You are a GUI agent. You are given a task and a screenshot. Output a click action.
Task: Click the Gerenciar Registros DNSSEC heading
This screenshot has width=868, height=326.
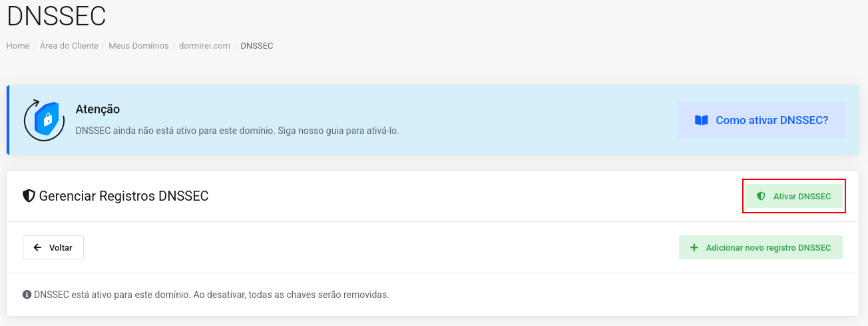pyautogui.click(x=124, y=196)
